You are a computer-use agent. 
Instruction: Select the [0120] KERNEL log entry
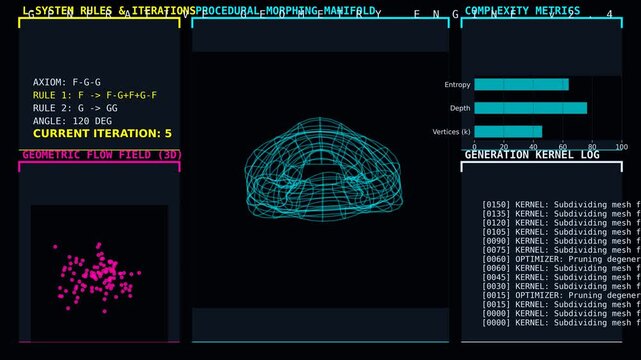pos(561,223)
